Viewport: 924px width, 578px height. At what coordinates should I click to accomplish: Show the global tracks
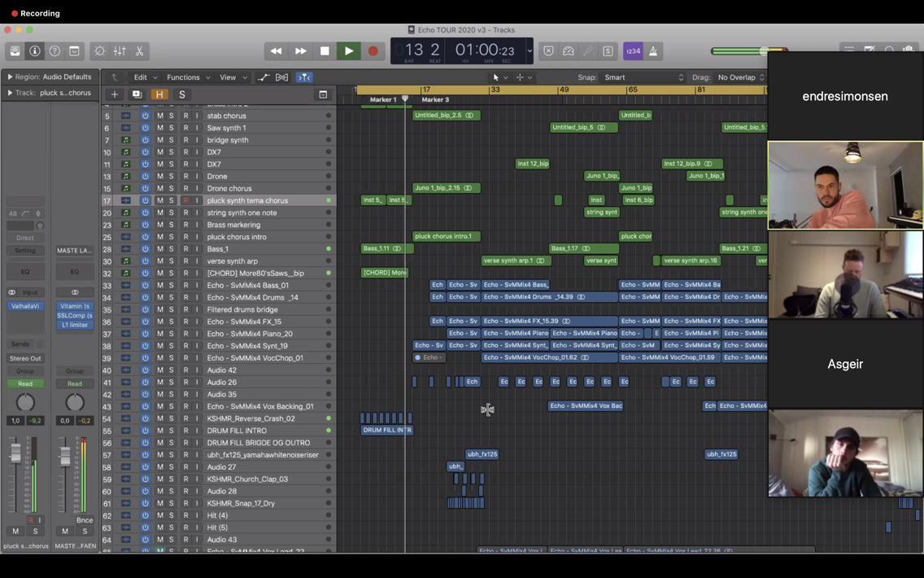(323, 94)
